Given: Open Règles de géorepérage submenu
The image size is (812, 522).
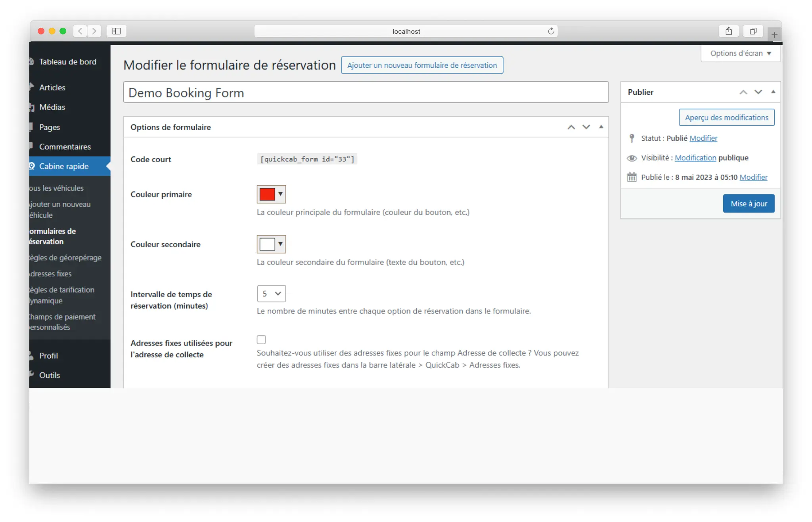Looking at the screenshot, I should [x=65, y=258].
